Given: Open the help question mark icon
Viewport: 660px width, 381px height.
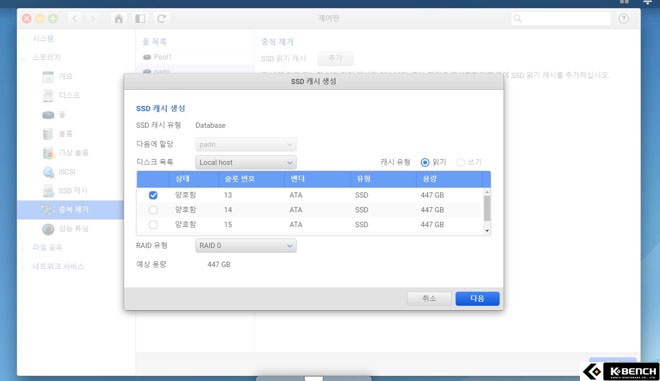Looking at the screenshot, I should coord(623,19).
